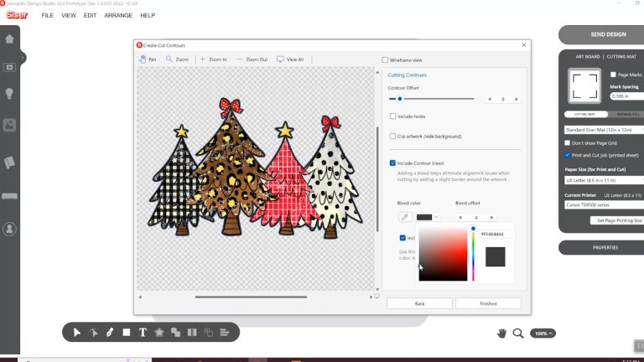
Task: Open the user account icon in sidebar
Action: click(x=10, y=228)
